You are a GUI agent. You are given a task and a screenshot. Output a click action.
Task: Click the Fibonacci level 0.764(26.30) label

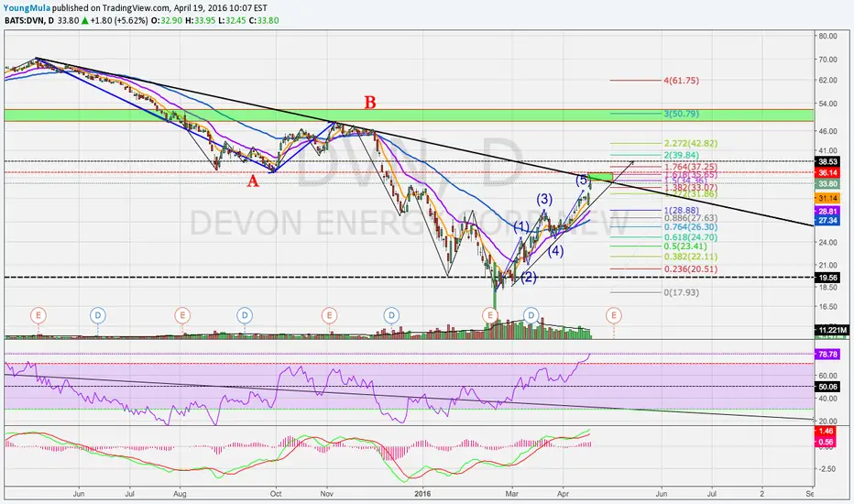click(691, 227)
